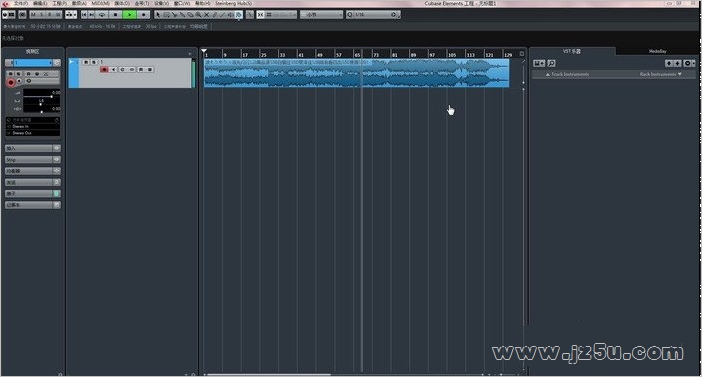Screen dimensions: 702x377
Task: Expand the Rack Instruments section
Action: (661, 74)
